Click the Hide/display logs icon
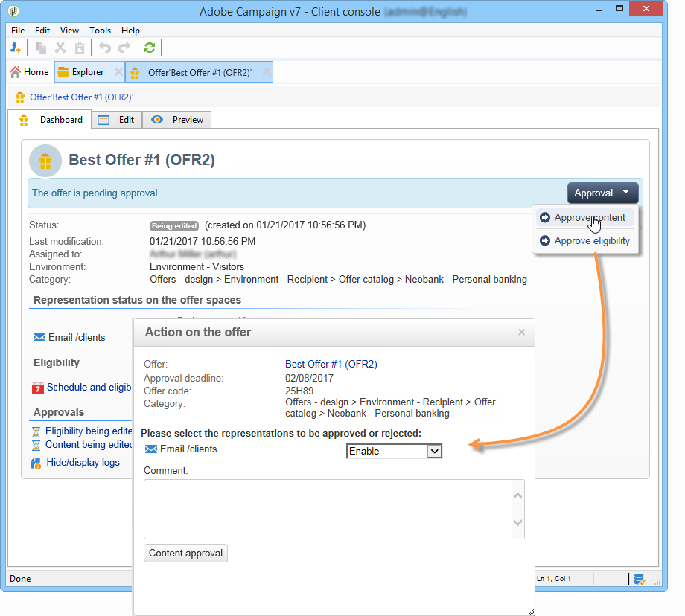Screen dimensions: 685x616 tap(36, 463)
